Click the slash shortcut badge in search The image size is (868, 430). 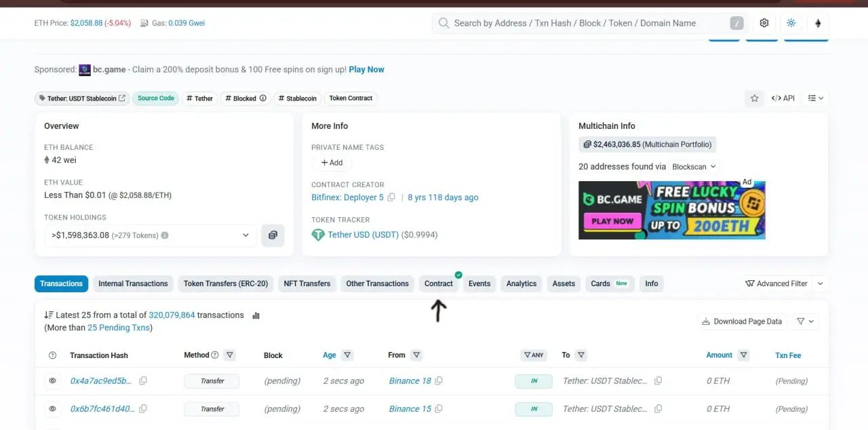[x=736, y=23]
